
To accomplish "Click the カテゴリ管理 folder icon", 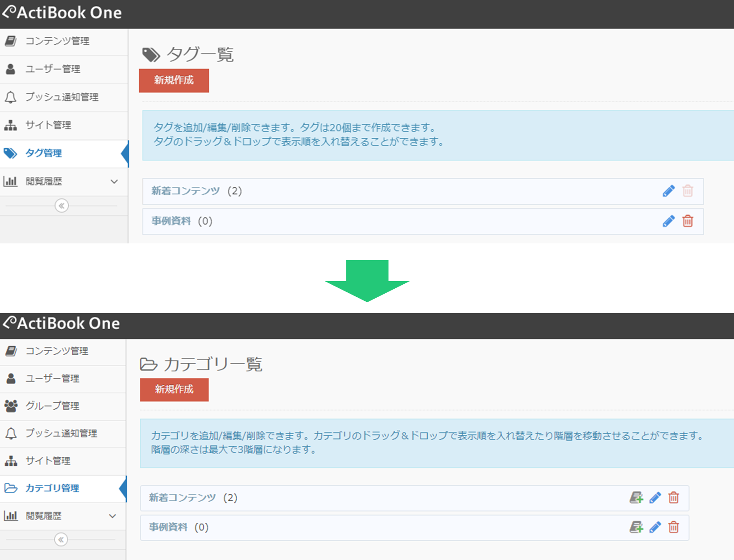I will 10,488.
